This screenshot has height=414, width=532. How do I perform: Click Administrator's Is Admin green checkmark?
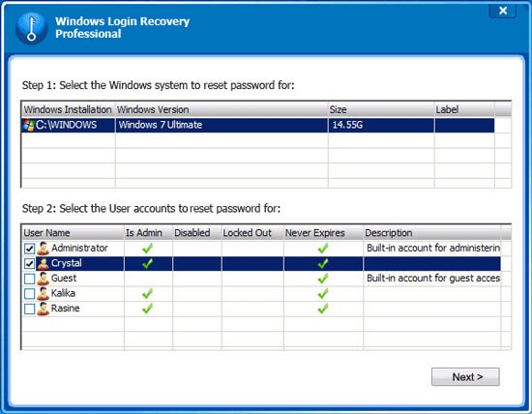(148, 249)
